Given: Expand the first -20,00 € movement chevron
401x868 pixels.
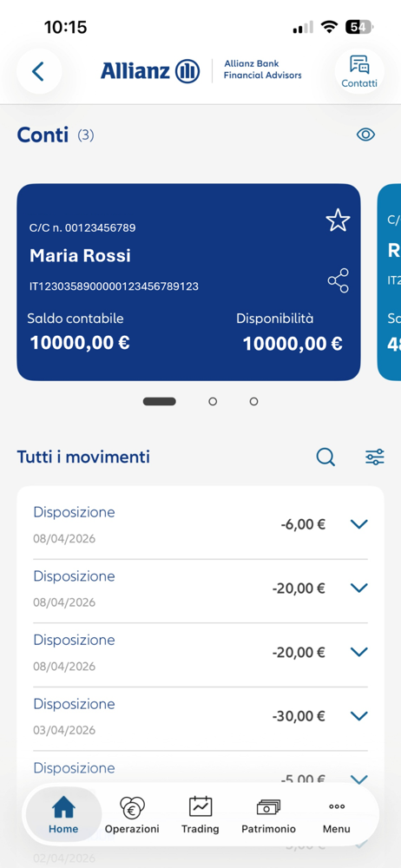Looking at the screenshot, I should click(x=359, y=588).
